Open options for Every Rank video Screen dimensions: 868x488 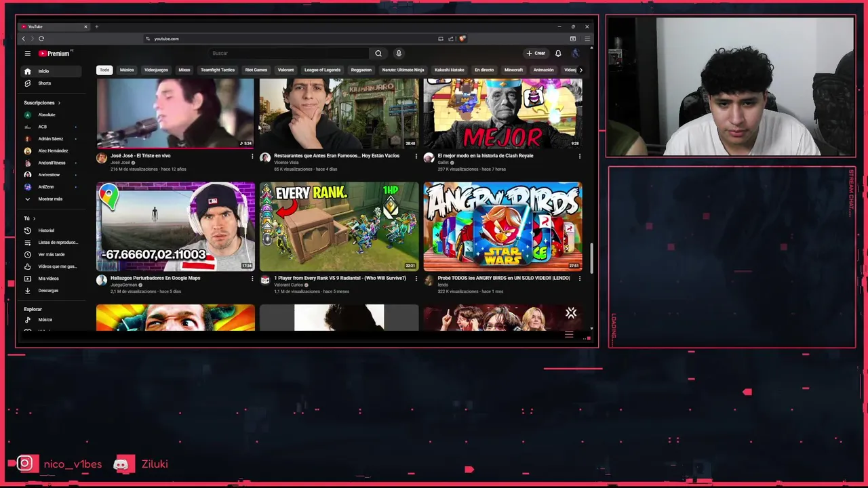pyautogui.click(x=416, y=279)
